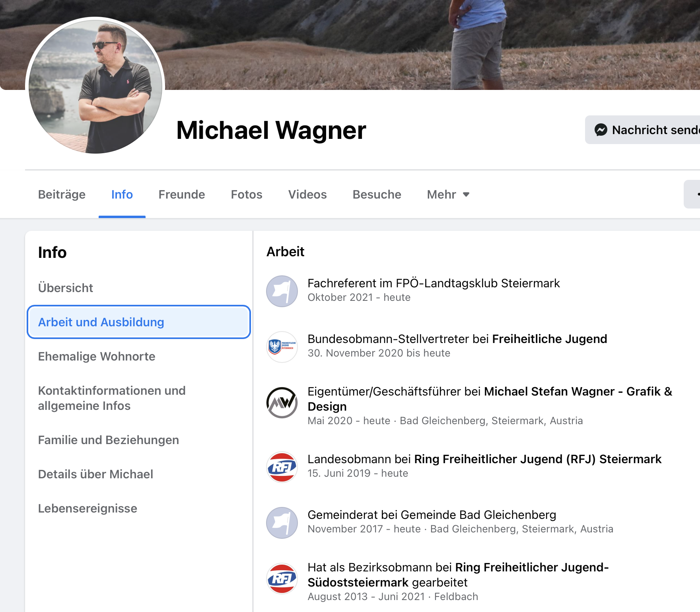The width and height of the screenshot is (700, 612).
Task: Click the RFJ logo beside Landesobmann entry
Action: point(282,467)
